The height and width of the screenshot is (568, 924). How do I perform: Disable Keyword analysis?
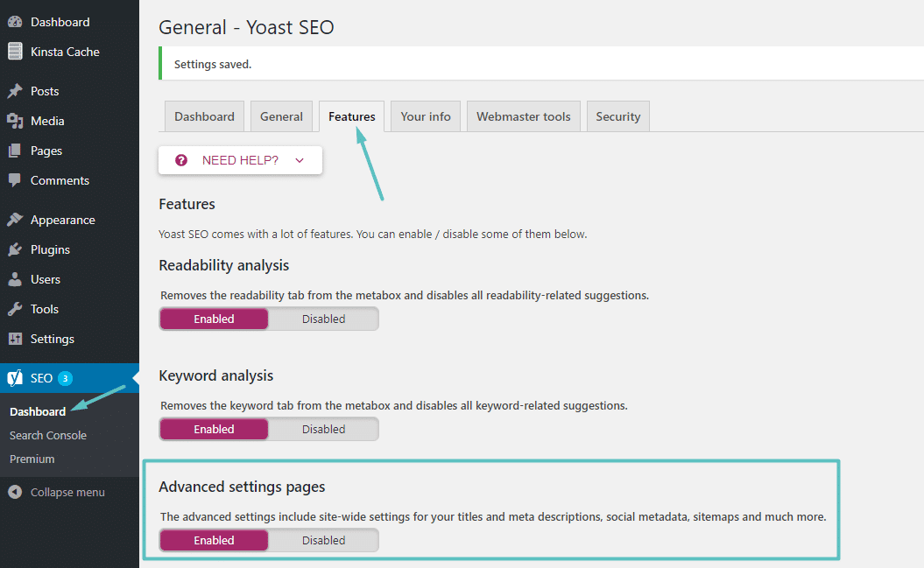(323, 428)
